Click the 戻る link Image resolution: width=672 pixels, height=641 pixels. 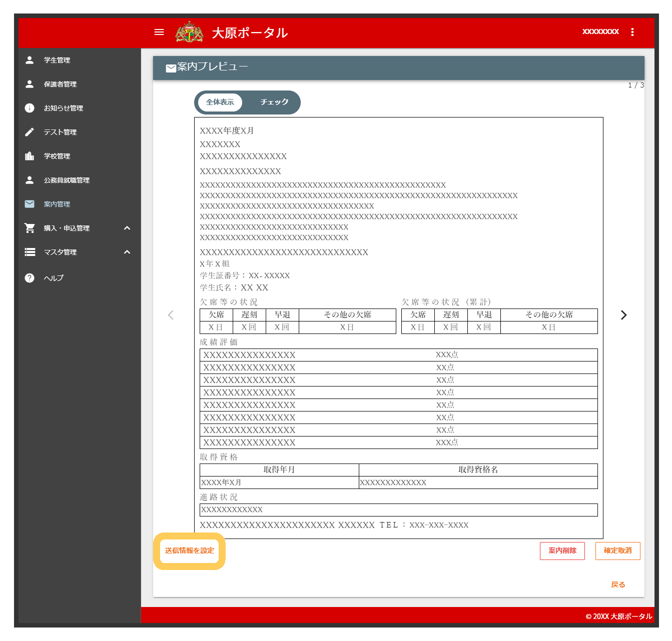(x=618, y=584)
